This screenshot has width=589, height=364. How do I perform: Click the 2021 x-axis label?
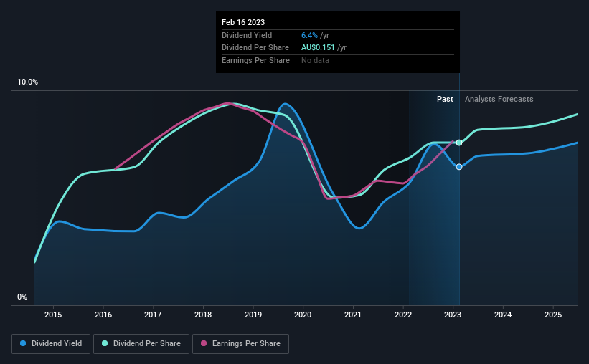[353, 315]
